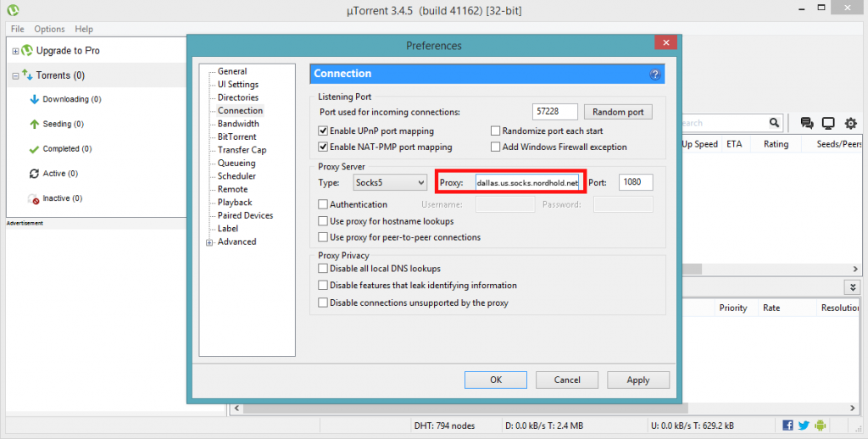
Task: Open the proxy Type Socks5 dropdown
Action: point(390,182)
